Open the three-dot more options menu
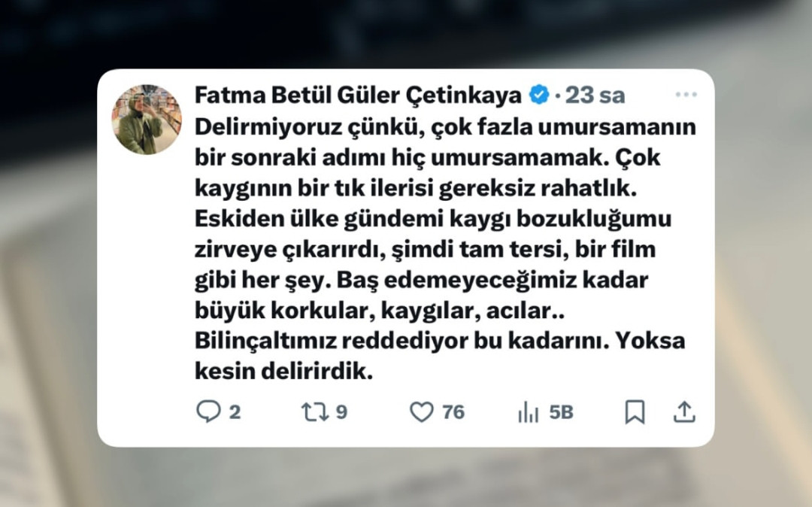 tap(686, 95)
